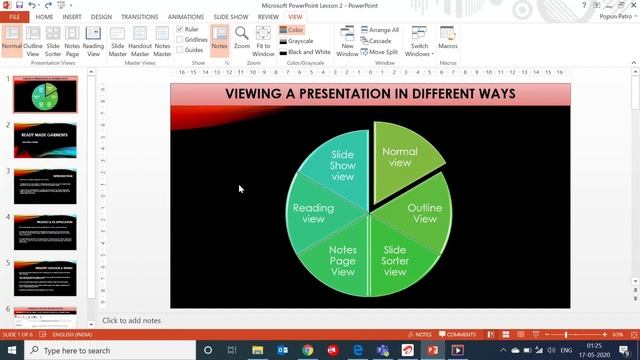Open the TRANSITIONS tab
This screenshot has width=640, height=360.
pyautogui.click(x=140, y=17)
